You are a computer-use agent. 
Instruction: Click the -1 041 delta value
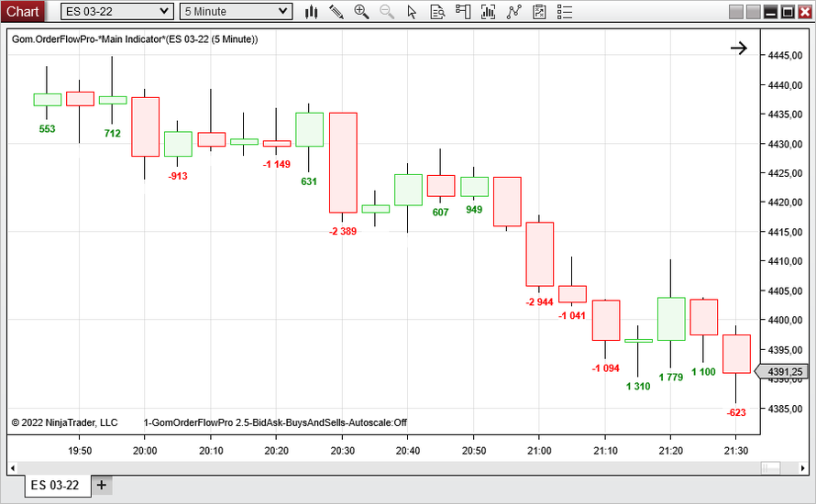572,316
